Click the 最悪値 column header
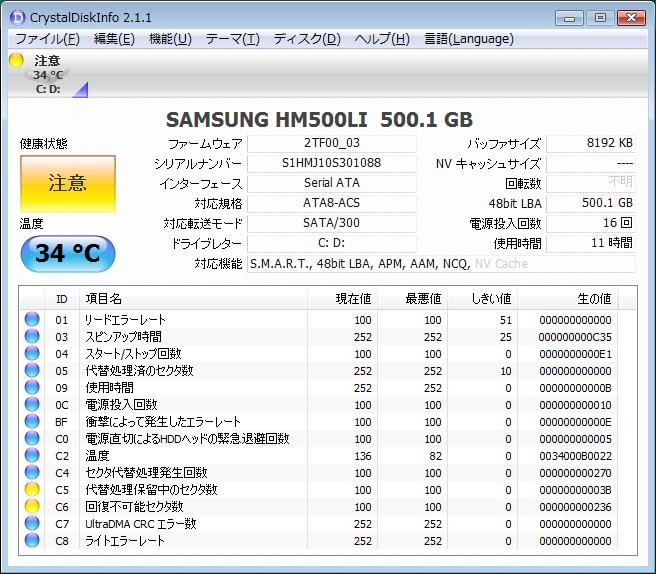 [413, 299]
